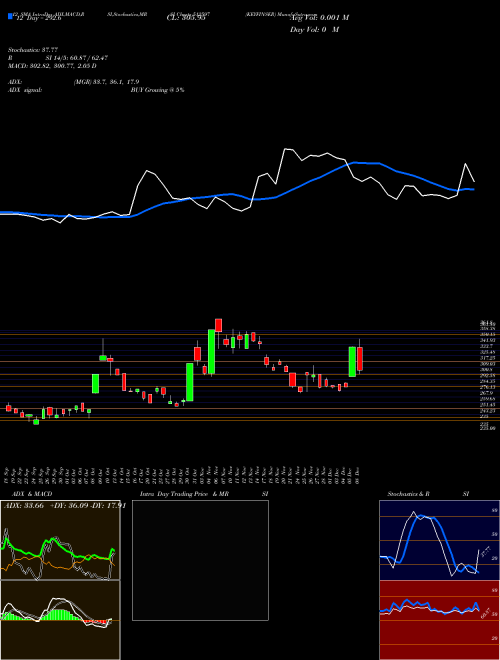Screen dimensions: 500x660
Task: Click the red RSI chart panel
Action: (x=439, y=620)
